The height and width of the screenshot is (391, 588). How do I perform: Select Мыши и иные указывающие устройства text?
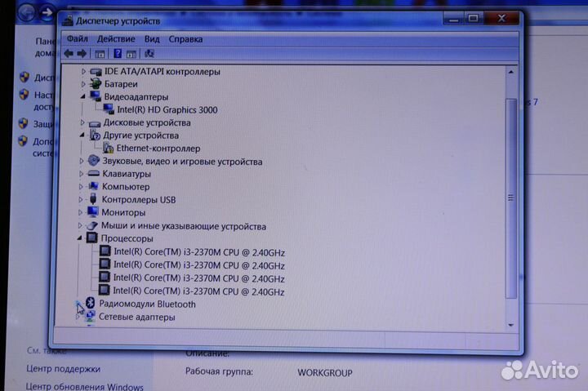click(184, 226)
